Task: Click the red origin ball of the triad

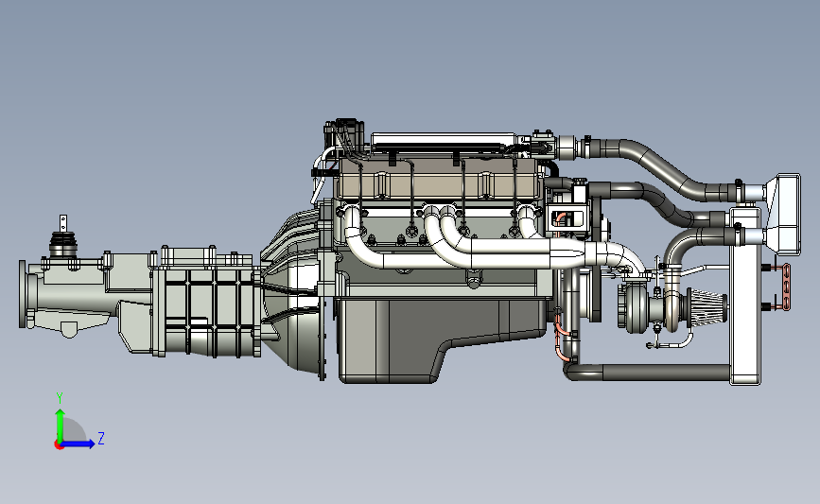Action: [59, 445]
